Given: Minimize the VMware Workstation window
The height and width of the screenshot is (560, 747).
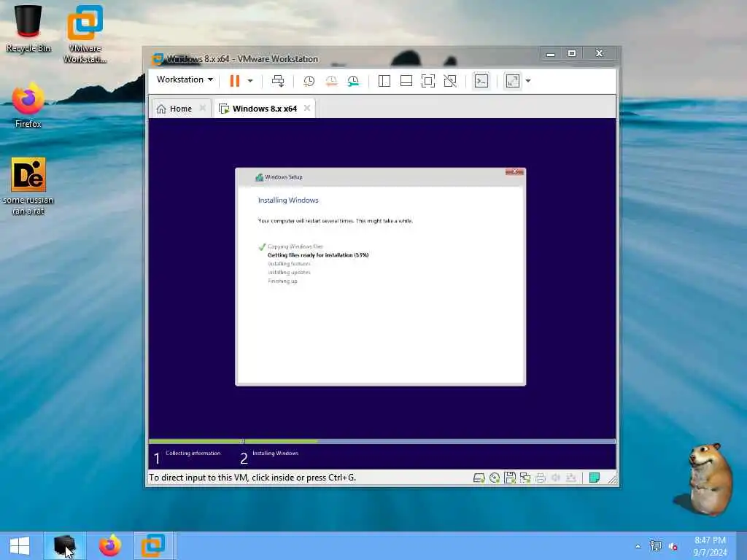Looking at the screenshot, I should 551,53.
